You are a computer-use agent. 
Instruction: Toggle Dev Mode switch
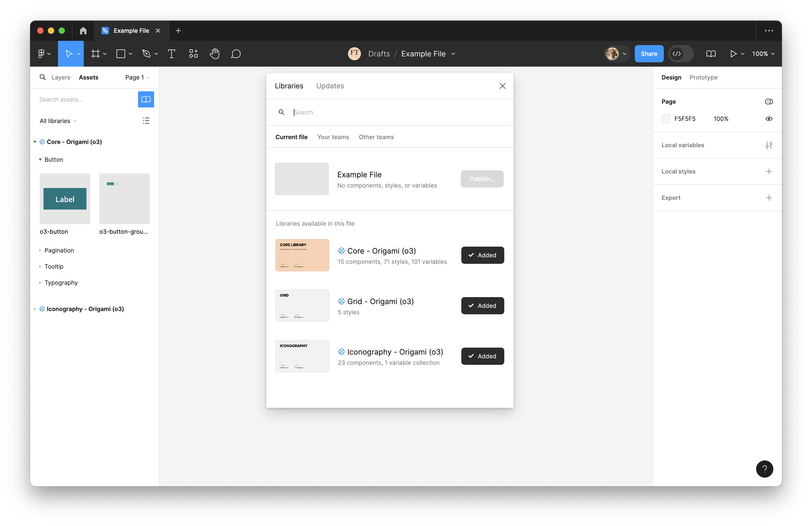pos(681,53)
